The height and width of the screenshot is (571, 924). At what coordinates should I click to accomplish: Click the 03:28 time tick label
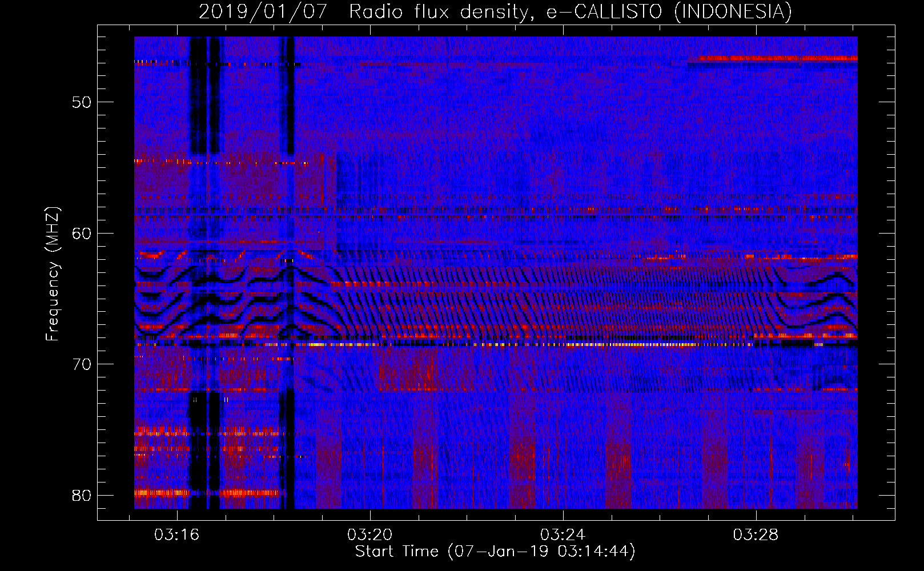[x=756, y=535]
